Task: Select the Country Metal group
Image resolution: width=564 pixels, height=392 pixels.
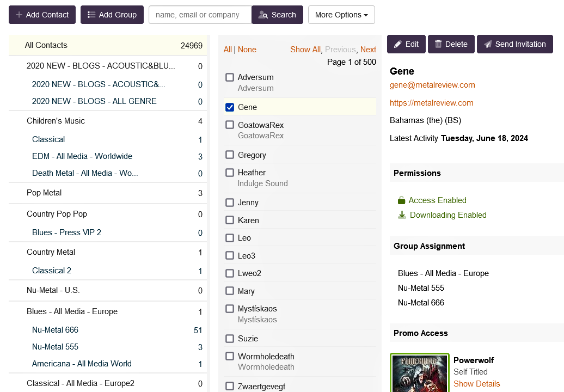Action: click(x=108, y=252)
